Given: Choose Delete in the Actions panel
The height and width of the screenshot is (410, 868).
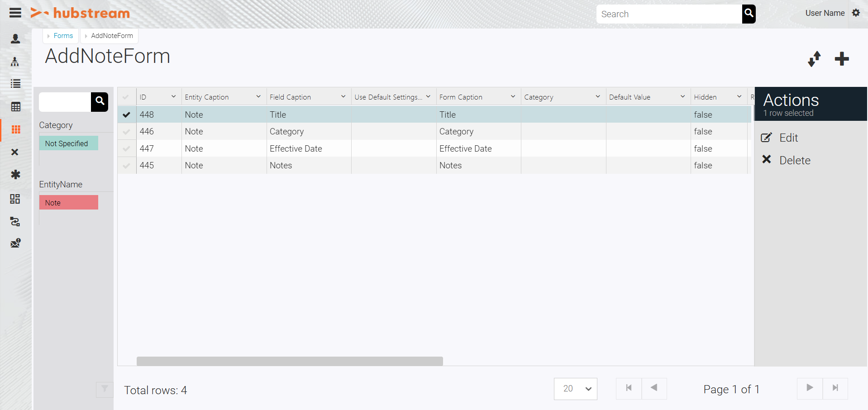Looking at the screenshot, I should tap(794, 160).
